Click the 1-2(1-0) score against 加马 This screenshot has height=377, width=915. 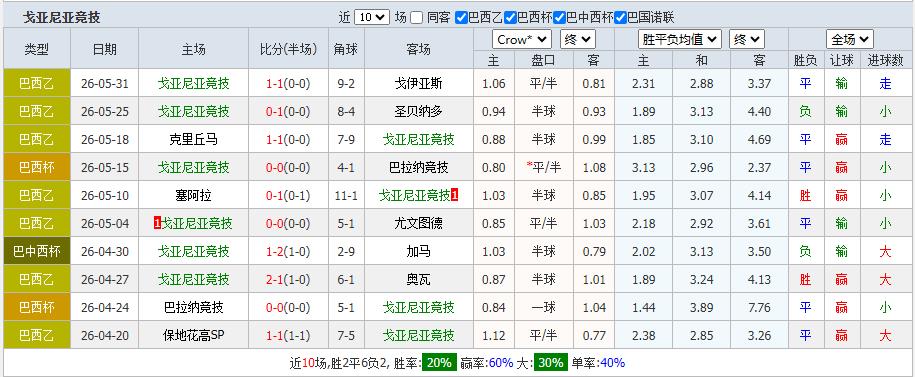point(288,252)
